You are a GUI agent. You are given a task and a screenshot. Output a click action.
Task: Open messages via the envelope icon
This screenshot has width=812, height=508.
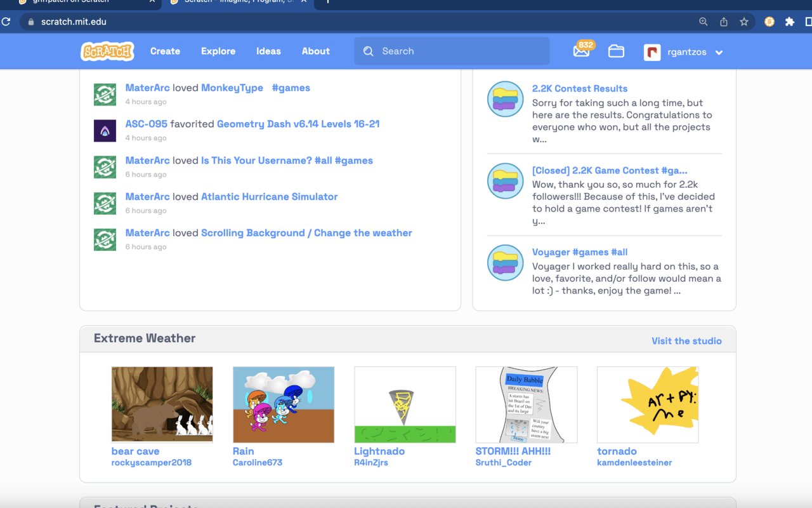pyautogui.click(x=582, y=51)
